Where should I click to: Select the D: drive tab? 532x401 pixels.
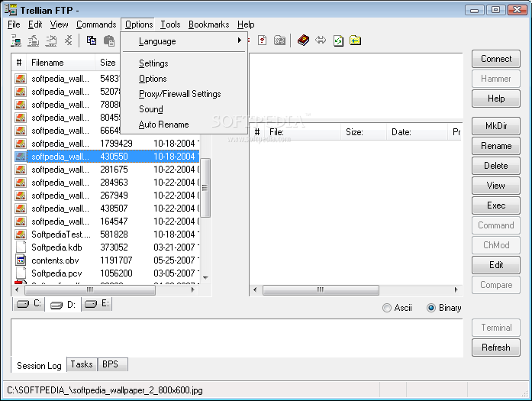pyautogui.click(x=63, y=305)
